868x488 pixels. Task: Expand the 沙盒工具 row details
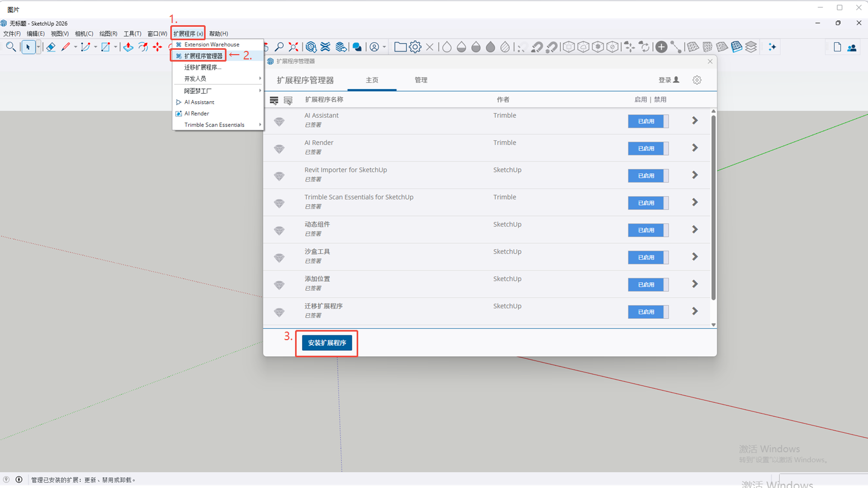(695, 257)
